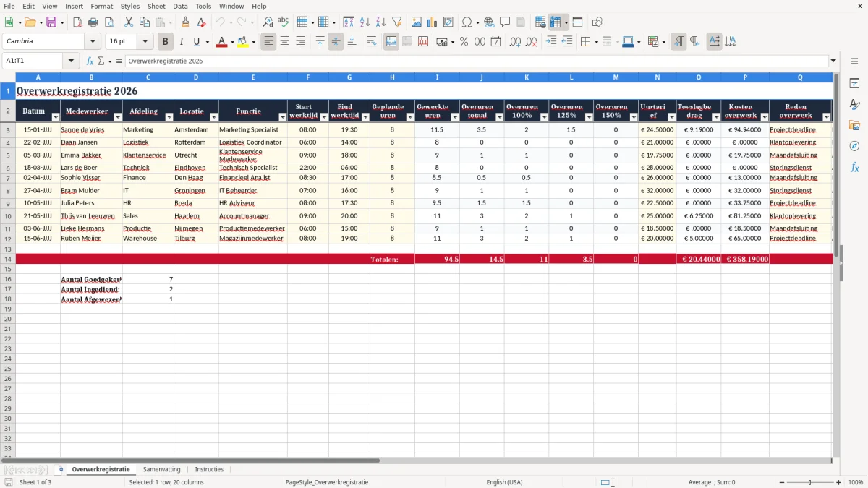Click the Format as Date icon
Image resolution: width=868 pixels, height=488 pixels.
tap(496, 42)
